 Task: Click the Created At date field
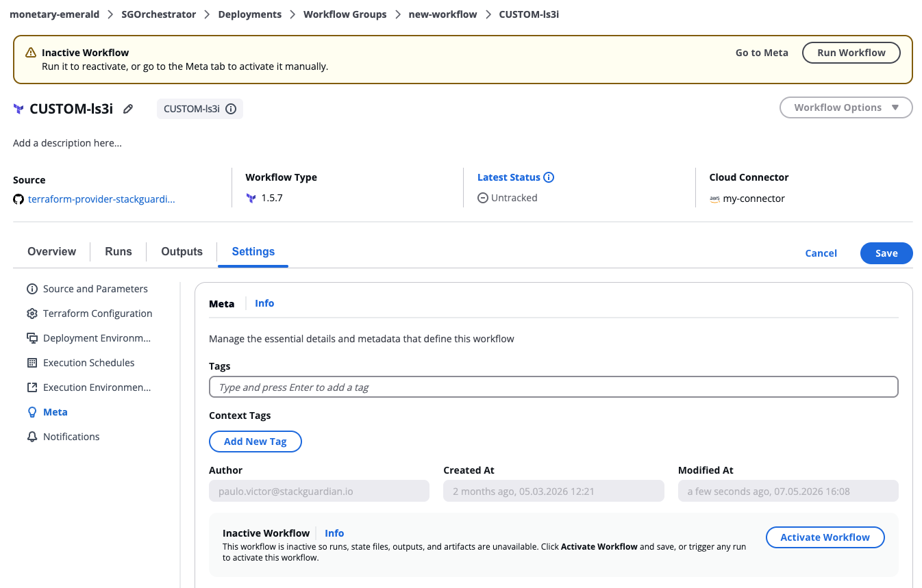[553, 491]
